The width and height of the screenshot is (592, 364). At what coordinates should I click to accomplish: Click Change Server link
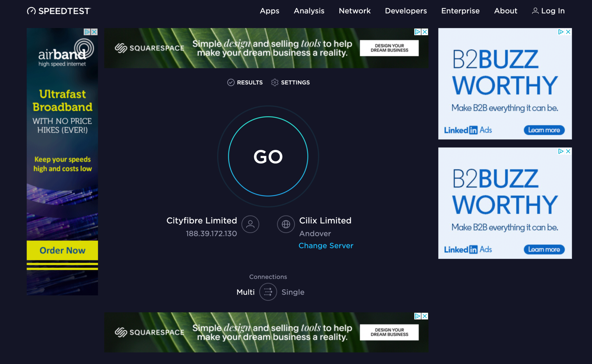(326, 245)
